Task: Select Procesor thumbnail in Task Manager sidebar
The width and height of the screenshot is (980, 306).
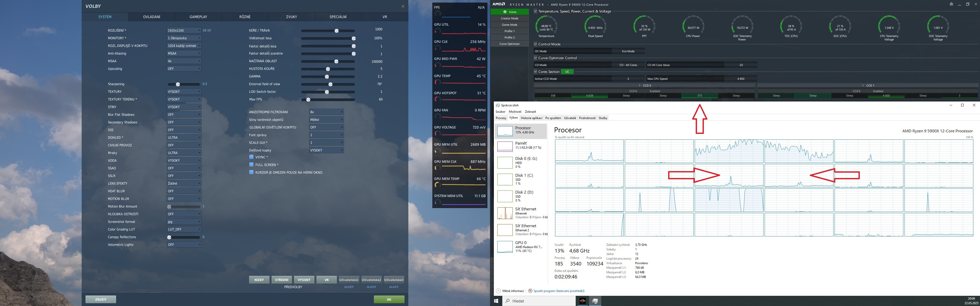Action: [505, 131]
